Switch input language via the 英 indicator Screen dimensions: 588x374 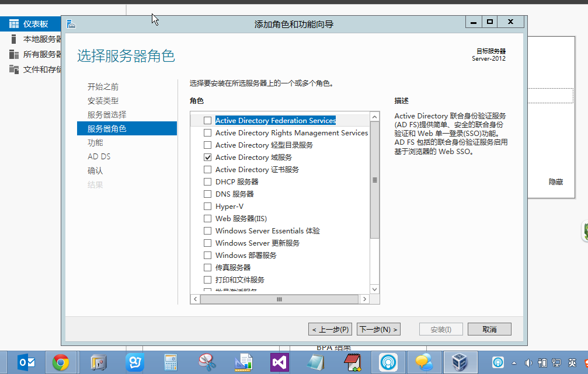[572, 363]
